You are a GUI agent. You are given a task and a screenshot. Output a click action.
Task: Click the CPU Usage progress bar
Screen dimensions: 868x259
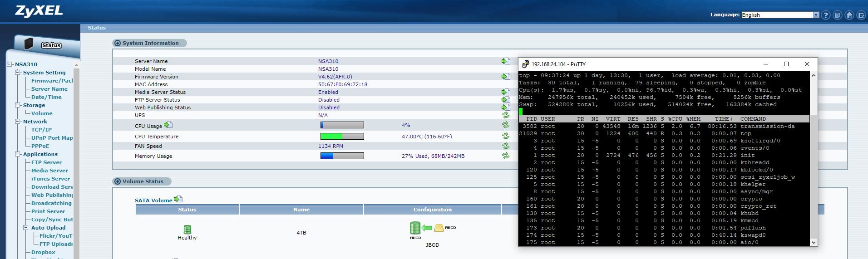(342, 125)
